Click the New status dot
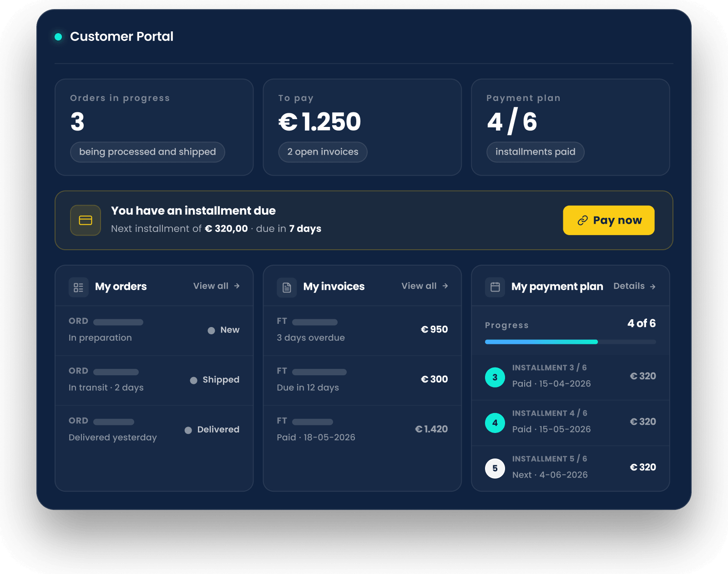 coord(211,331)
